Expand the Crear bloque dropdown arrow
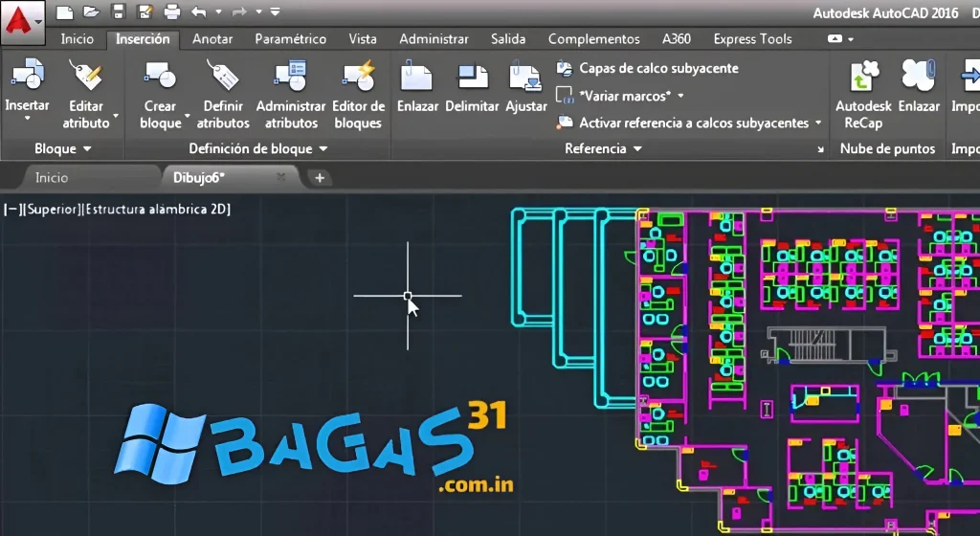The width and height of the screenshot is (980, 536). coord(187,116)
